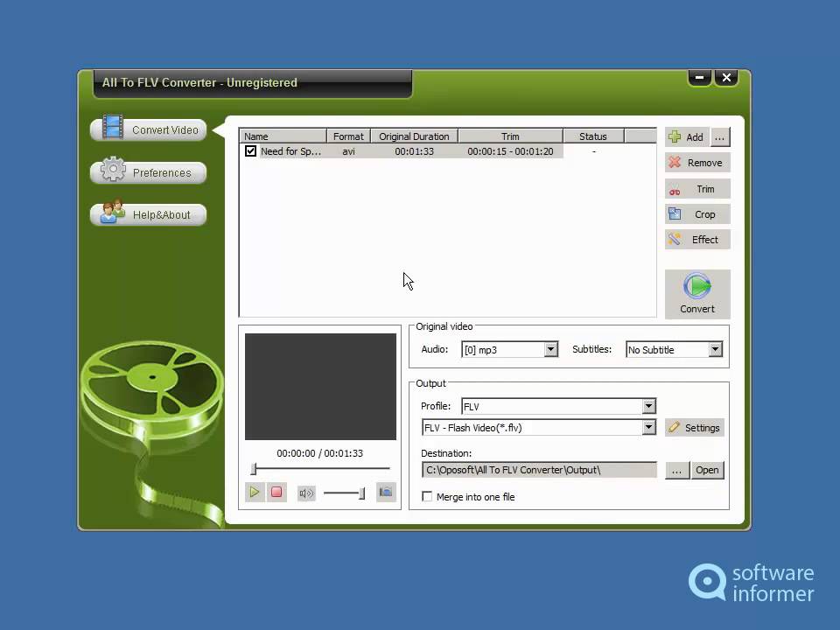840x630 pixels.
Task: Close the All To FLV Converter window
Action: (x=726, y=78)
